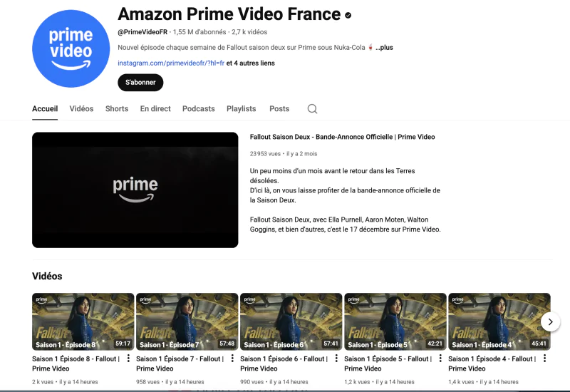Open options menu for Épisode 6 video
The image size is (570, 392).
[336, 359]
